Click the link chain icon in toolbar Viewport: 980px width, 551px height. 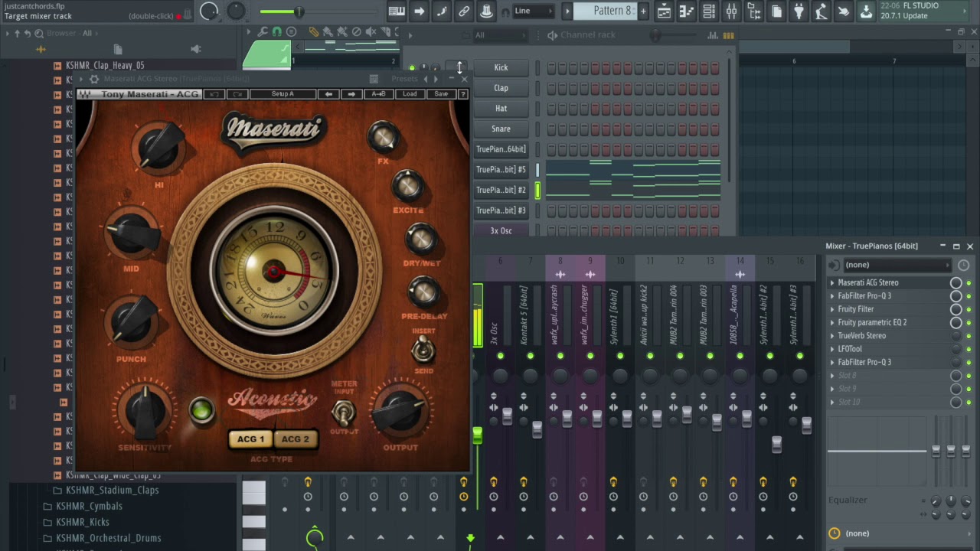pyautogui.click(x=464, y=11)
